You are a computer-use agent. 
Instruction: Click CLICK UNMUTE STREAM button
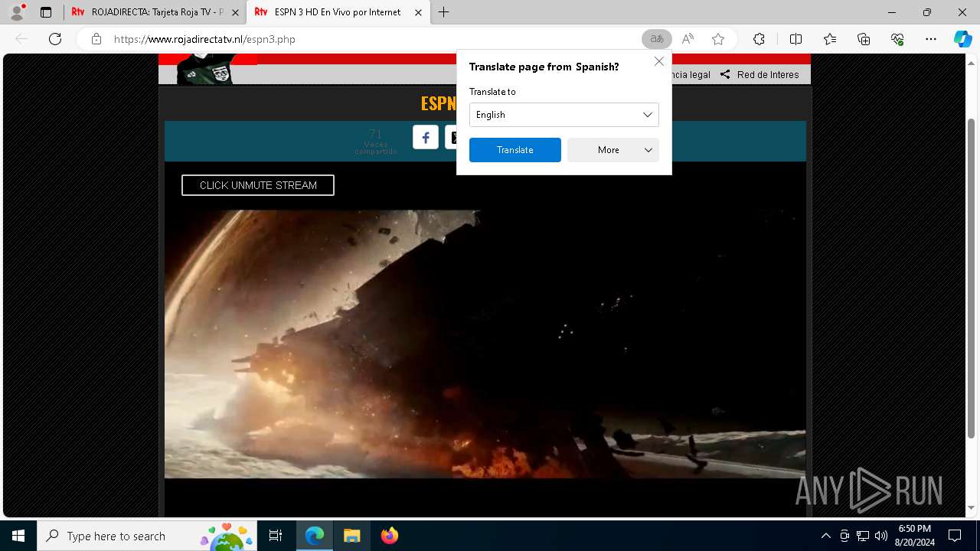click(258, 185)
